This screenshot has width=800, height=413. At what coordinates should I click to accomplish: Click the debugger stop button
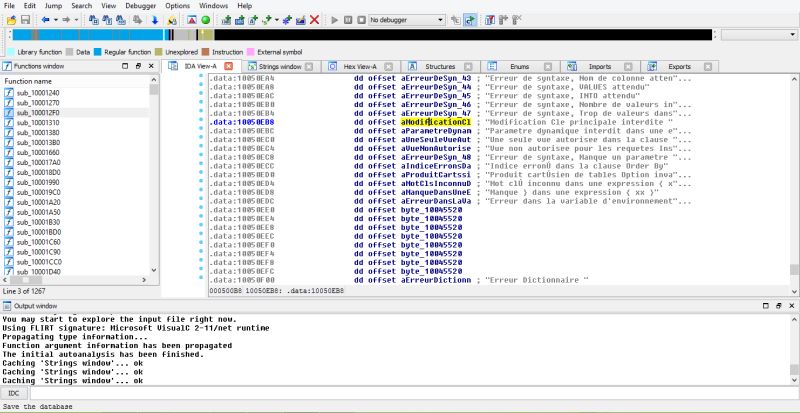click(361, 20)
